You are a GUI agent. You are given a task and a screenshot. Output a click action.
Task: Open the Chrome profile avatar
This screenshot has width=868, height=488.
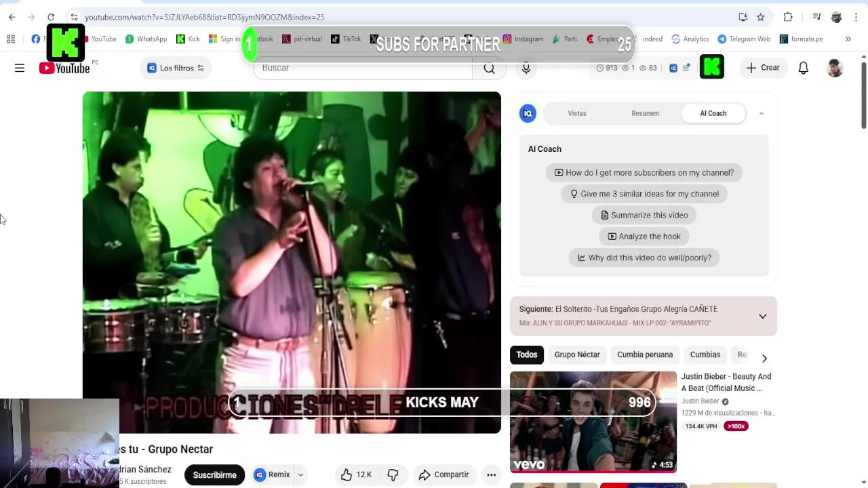837,17
